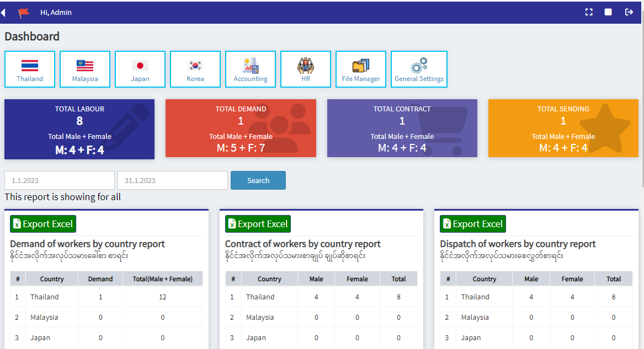Viewport: 644px width, 349px height.
Task: Click the logout icon in header
Action: (x=629, y=12)
